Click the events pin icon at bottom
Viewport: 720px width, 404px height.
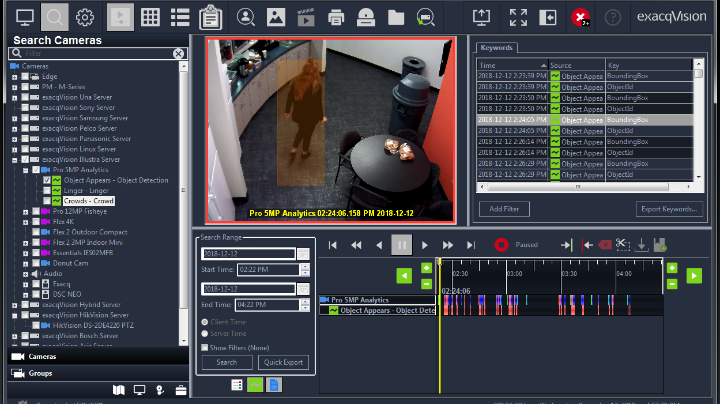[x=160, y=390]
